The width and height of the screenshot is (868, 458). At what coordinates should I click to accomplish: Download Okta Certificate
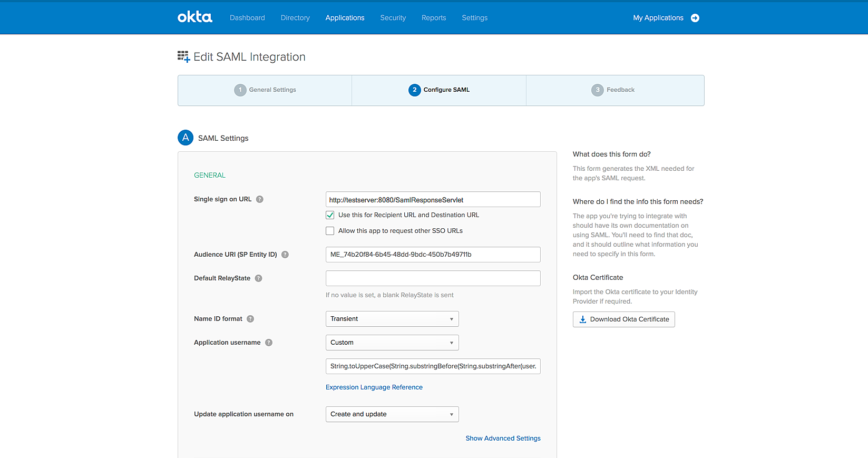point(623,319)
